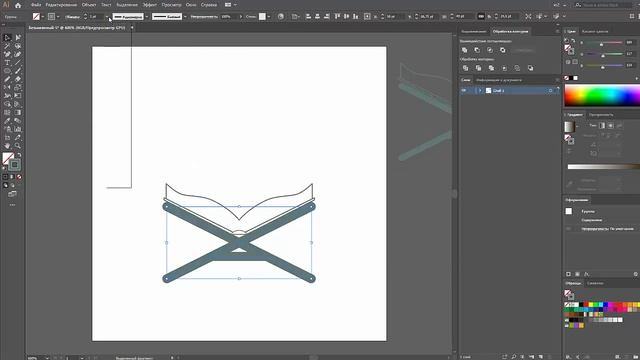Select the Magic Wand tool
The image size is (640, 360).
pos(7,46)
